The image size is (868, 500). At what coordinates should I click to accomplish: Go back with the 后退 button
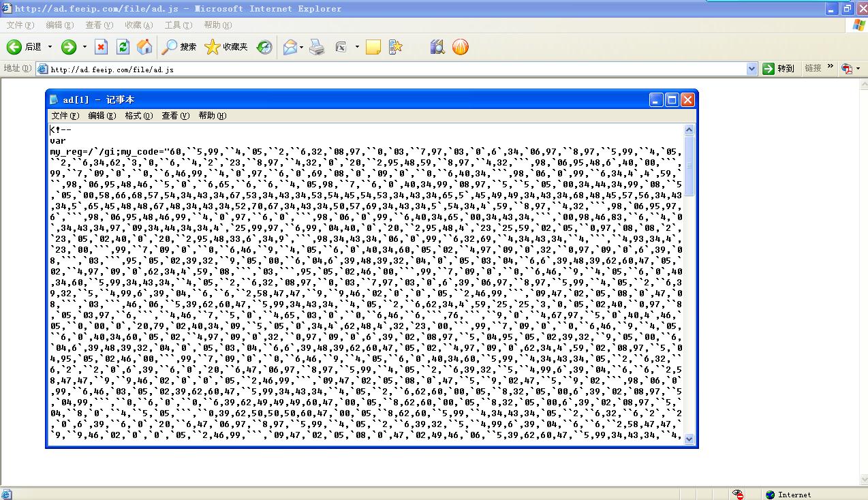coord(25,47)
